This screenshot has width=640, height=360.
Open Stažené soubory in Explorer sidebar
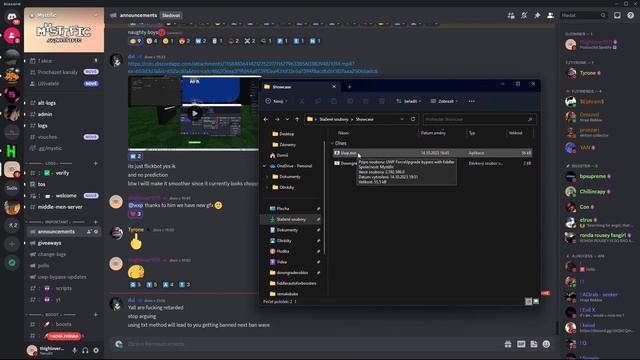point(291,220)
